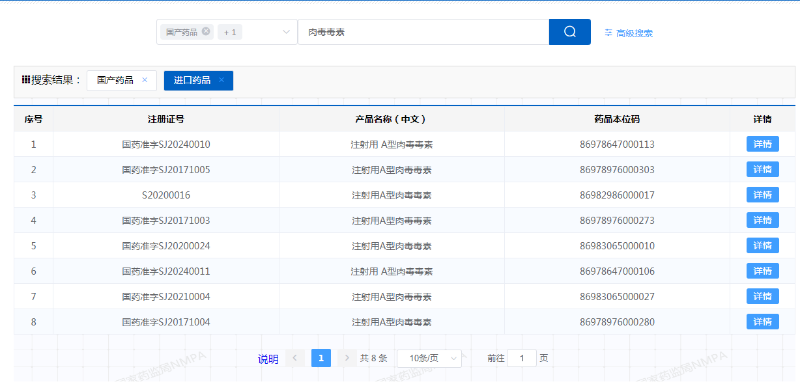This screenshot has width=800, height=386.
Task: Click the 序号 column header
Action: click(x=33, y=119)
